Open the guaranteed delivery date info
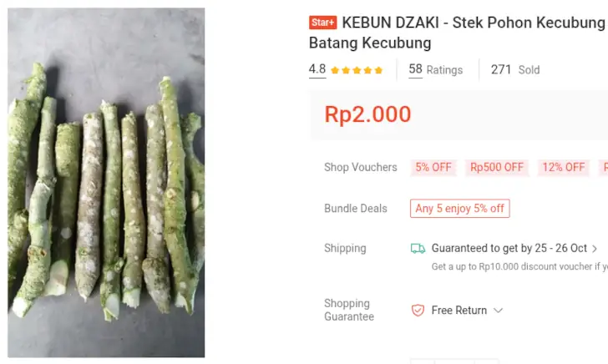This screenshot has height=364, width=608. pyautogui.click(x=509, y=248)
